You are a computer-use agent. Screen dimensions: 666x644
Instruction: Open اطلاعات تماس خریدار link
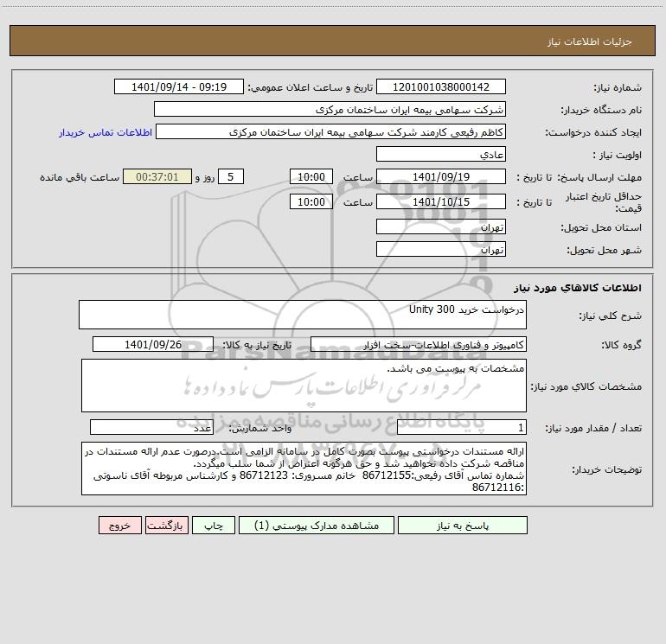pos(106,132)
